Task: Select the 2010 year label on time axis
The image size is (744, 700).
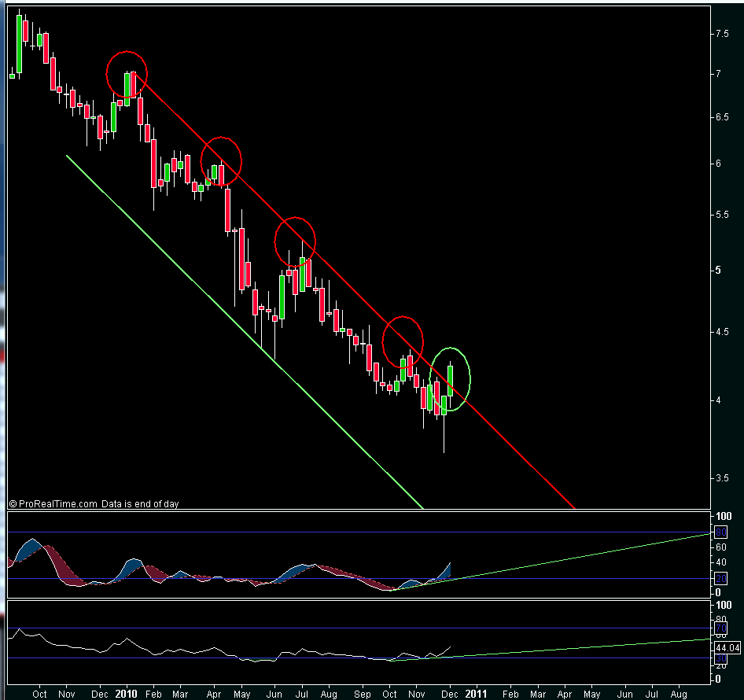Action: click(x=126, y=694)
